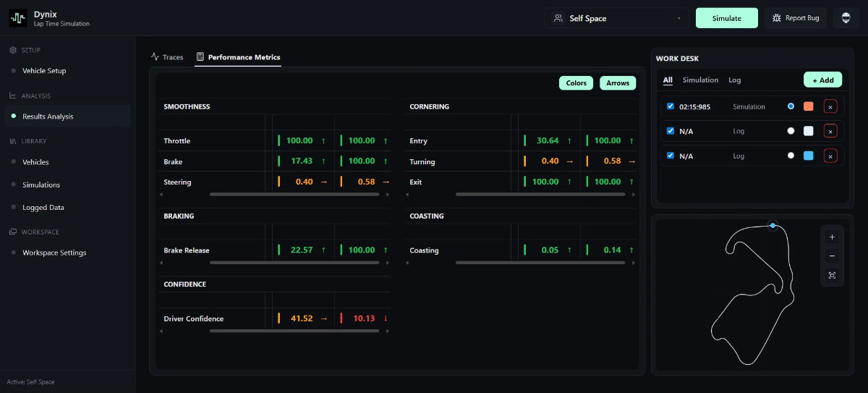Image resolution: width=868 pixels, height=393 pixels.
Task: Delete the last Log entry in Work Desk
Action: (830, 156)
